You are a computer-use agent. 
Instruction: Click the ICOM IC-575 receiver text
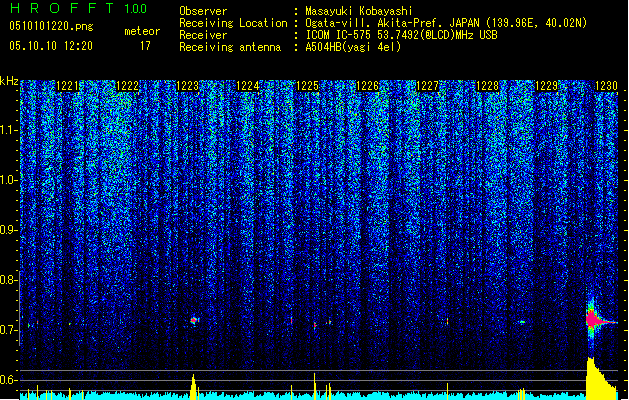(402, 35)
